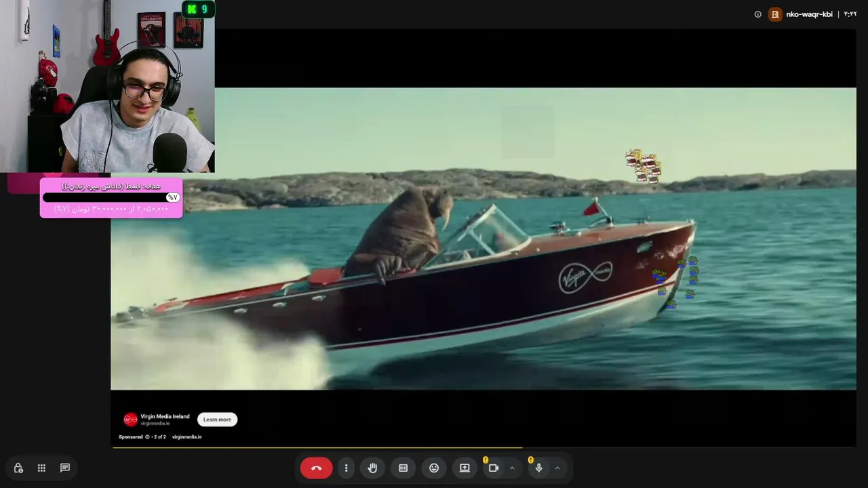Click the Learn more button
868x488 pixels.
tap(217, 420)
